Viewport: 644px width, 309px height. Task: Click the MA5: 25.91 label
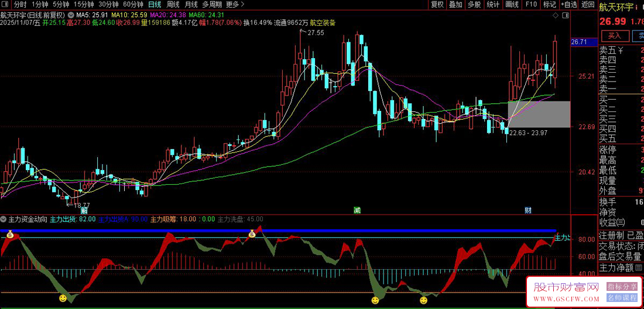[93, 15]
